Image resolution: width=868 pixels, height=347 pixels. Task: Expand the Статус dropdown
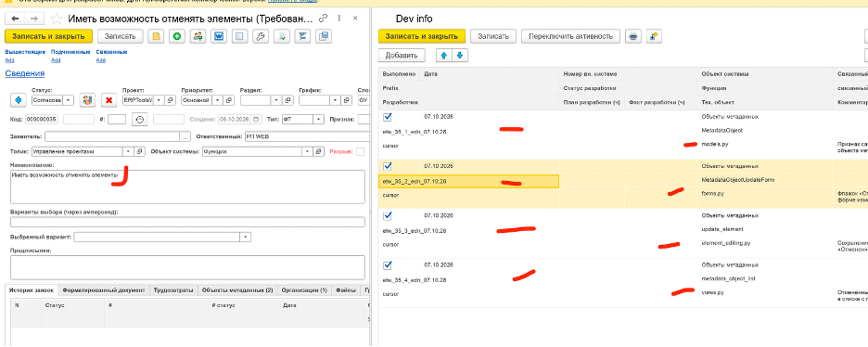[68, 100]
